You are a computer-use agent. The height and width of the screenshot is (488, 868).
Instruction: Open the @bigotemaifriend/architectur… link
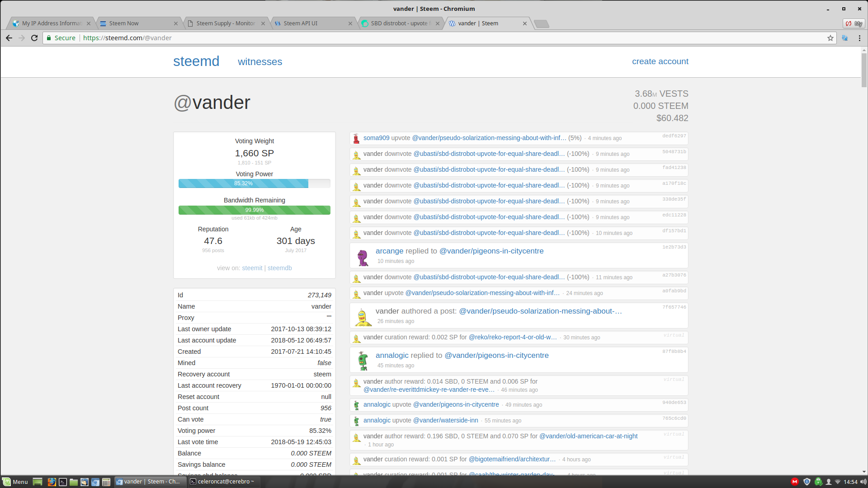coord(512,460)
